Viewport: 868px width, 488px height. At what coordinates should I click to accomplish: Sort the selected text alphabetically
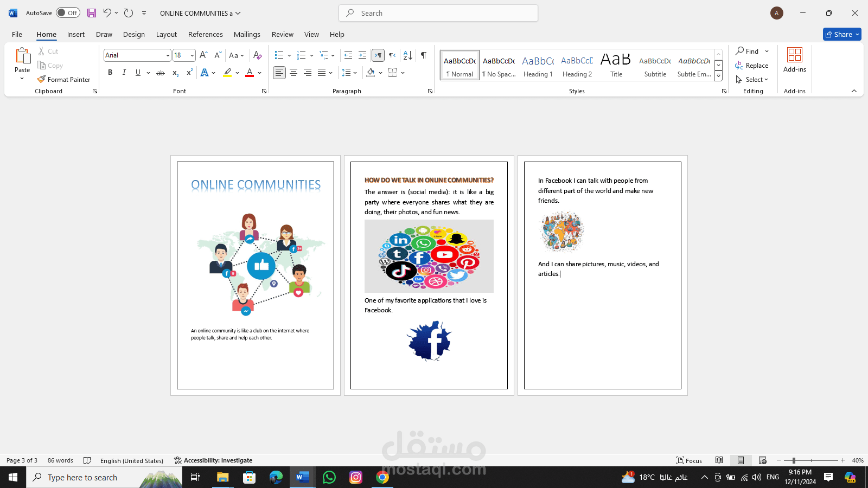tap(408, 55)
